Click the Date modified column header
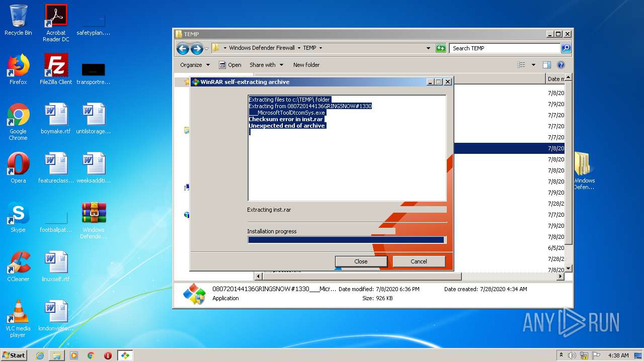This screenshot has height=362, width=644. coord(555,79)
